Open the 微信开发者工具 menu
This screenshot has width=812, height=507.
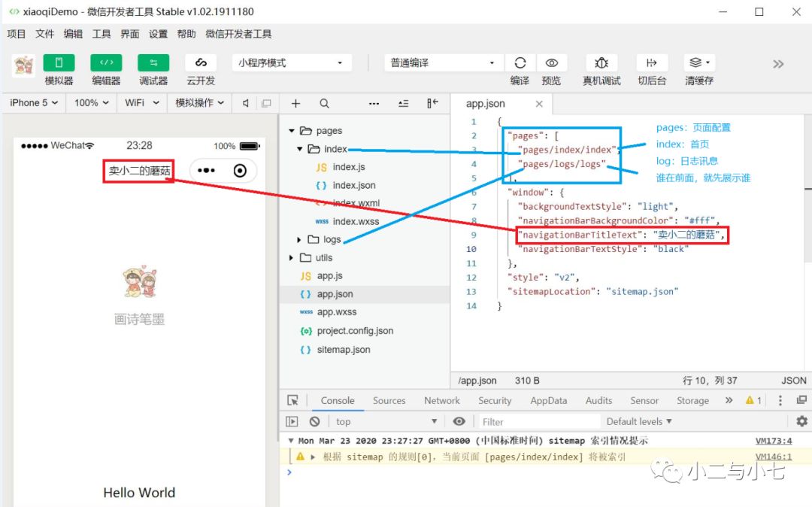(239, 34)
